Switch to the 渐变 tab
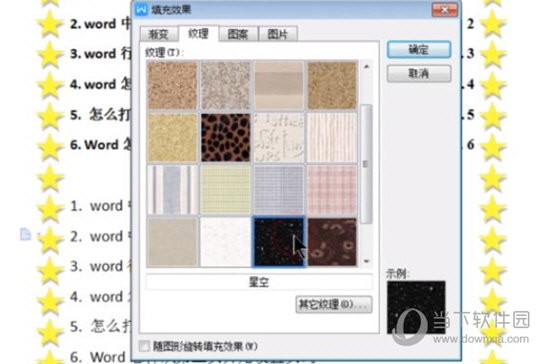 pos(159,34)
